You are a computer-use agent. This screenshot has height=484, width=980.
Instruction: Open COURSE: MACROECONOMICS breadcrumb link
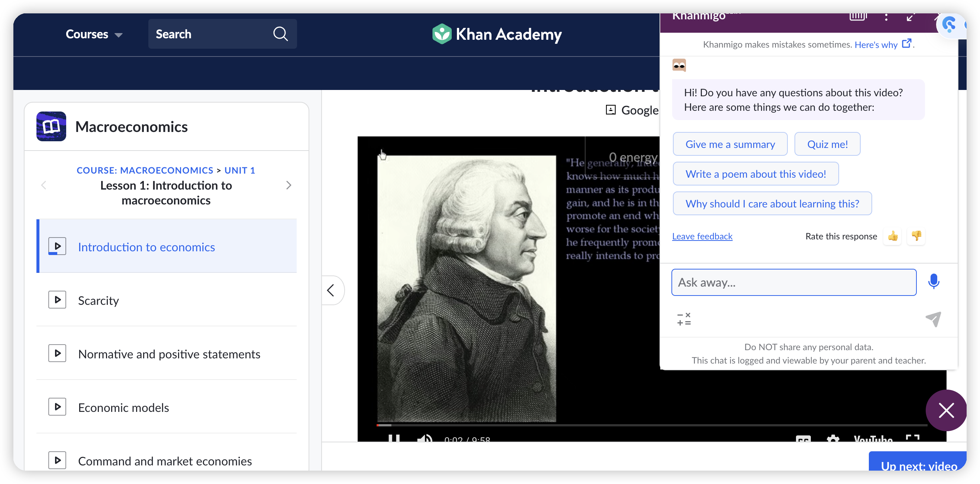145,170
